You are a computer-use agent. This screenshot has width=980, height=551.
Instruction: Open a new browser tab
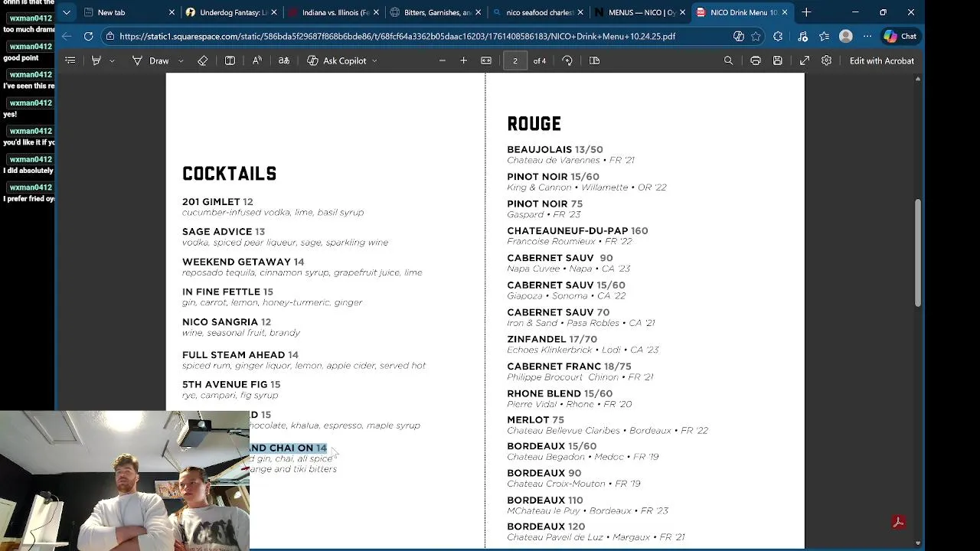(806, 12)
